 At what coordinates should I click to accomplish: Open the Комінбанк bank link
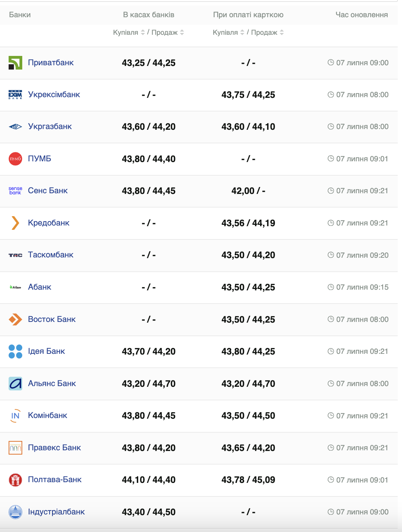(x=48, y=415)
